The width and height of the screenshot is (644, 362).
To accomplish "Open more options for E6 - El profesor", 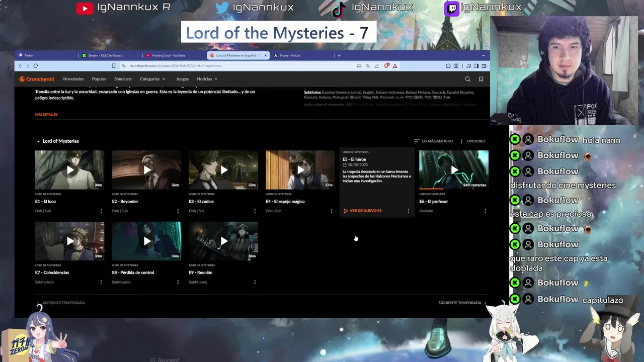I will [x=485, y=211].
